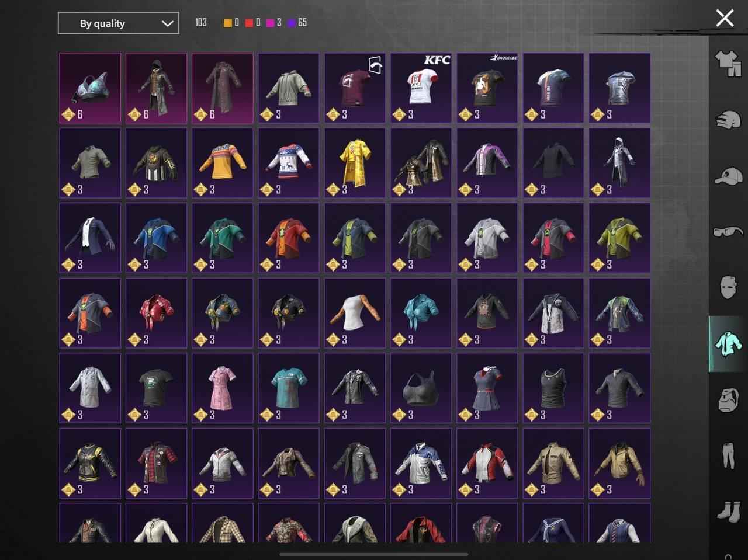
Task: Open the By quality sort dropdown
Action: pyautogui.click(x=118, y=24)
